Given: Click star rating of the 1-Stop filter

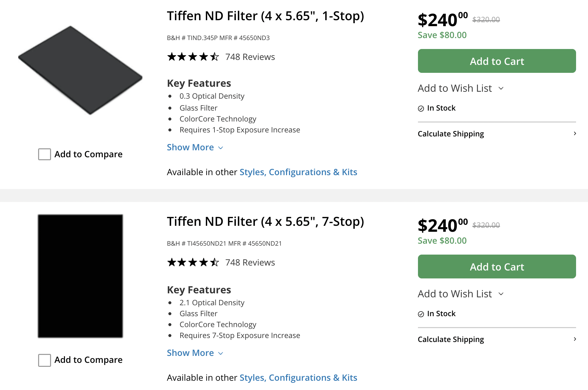Looking at the screenshot, I should (x=193, y=57).
